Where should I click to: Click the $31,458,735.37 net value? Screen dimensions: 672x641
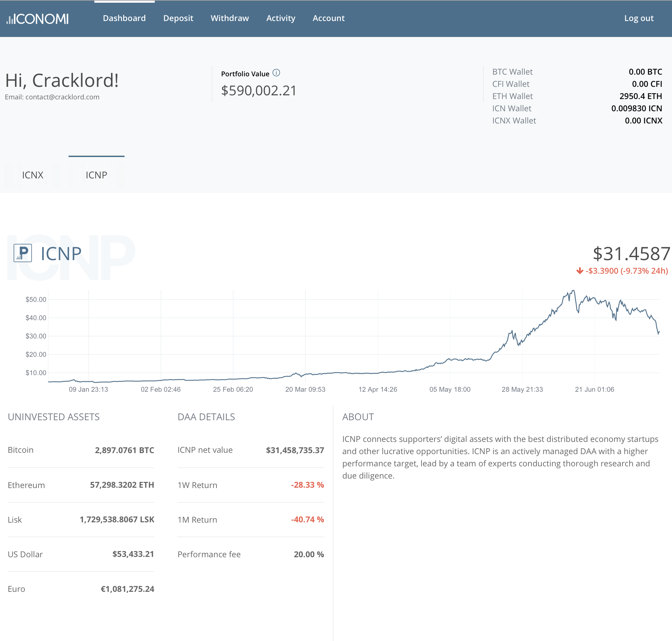[x=295, y=450]
